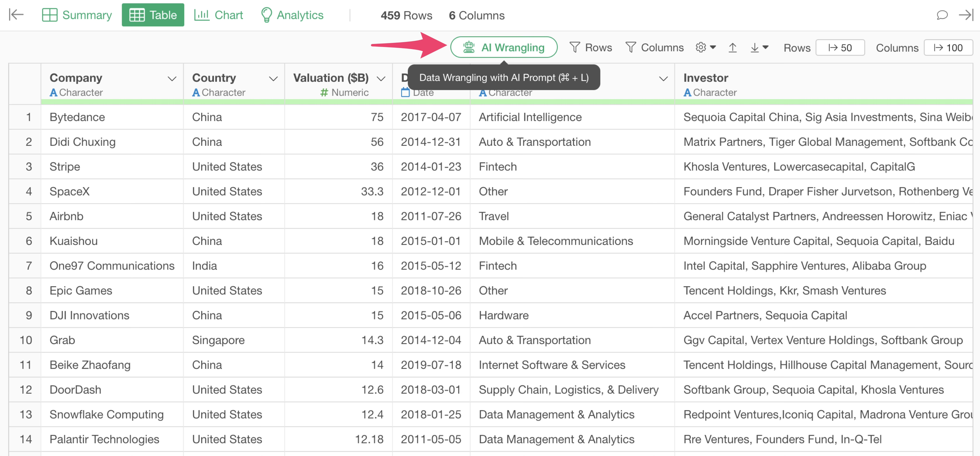The height and width of the screenshot is (456, 980).
Task: Select the Travel industry cell
Action: click(572, 216)
